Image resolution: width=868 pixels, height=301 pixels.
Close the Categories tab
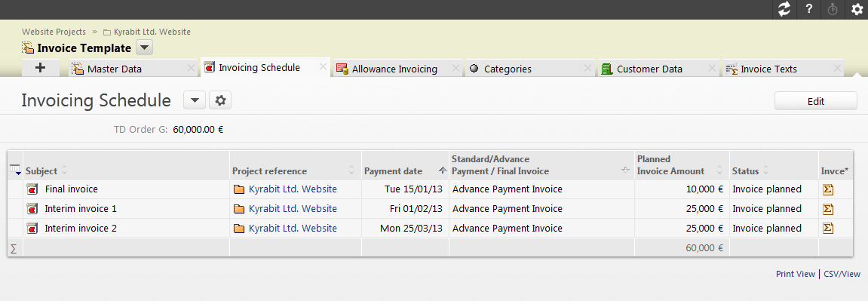pyautogui.click(x=588, y=69)
